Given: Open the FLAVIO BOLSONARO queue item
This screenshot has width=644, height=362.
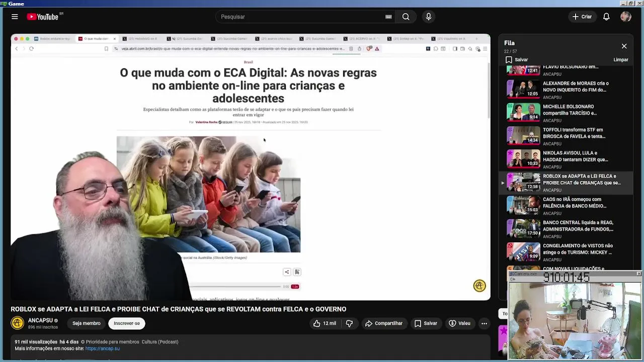Looking at the screenshot, I should (566, 71).
